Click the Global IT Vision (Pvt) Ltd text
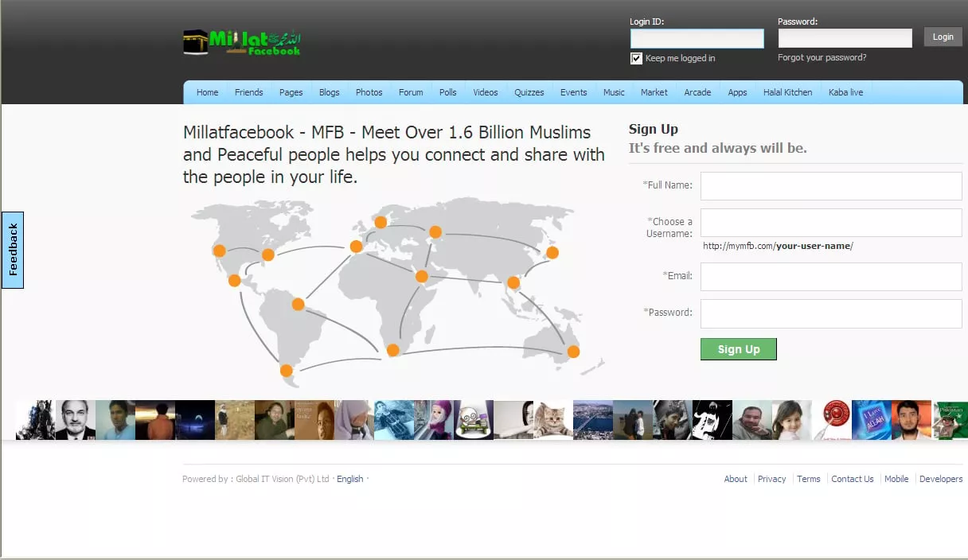Image resolution: width=968 pixels, height=560 pixels. [283, 479]
